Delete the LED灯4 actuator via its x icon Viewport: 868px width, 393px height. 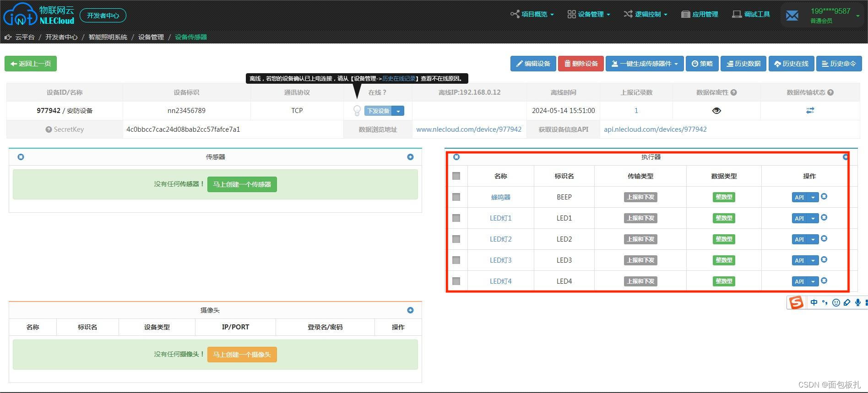(824, 280)
